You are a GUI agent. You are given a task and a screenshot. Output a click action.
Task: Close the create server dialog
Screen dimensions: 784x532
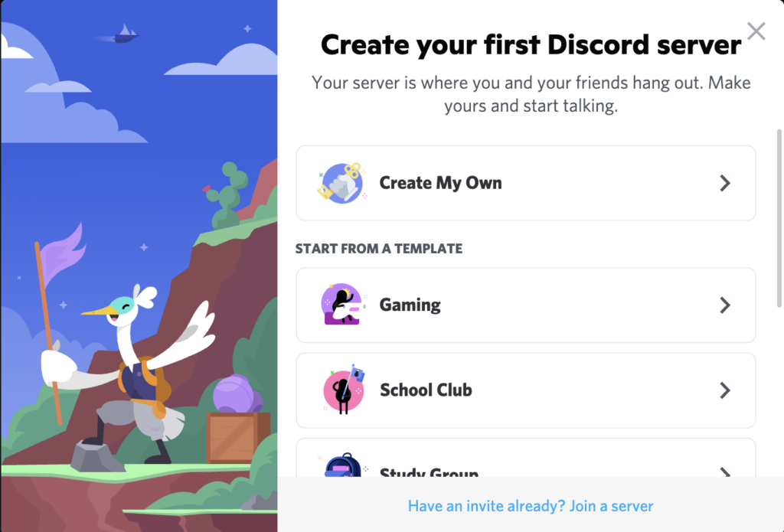tap(756, 31)
